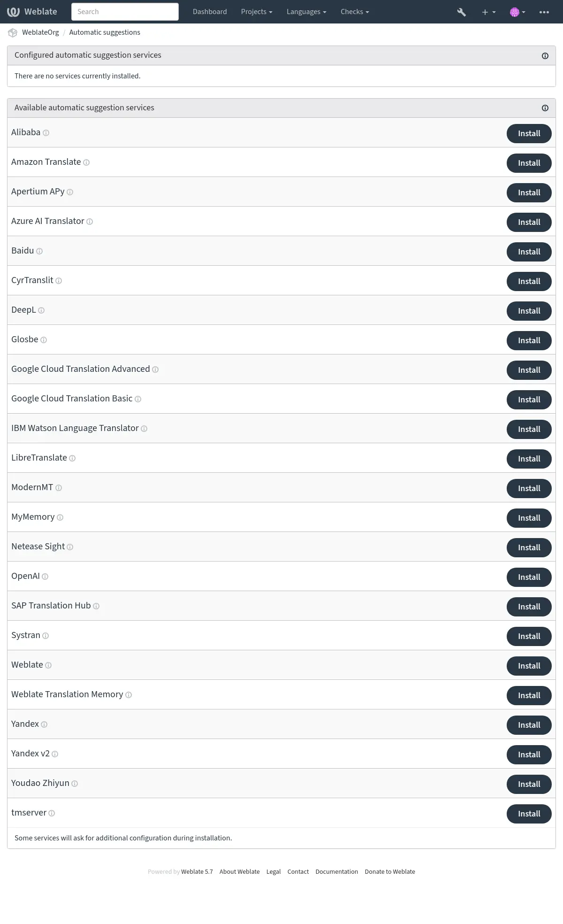The width and height of the screenshot is (563, 924).
Task: Open the three-dots more menu
Action: [x=544, y=12]
